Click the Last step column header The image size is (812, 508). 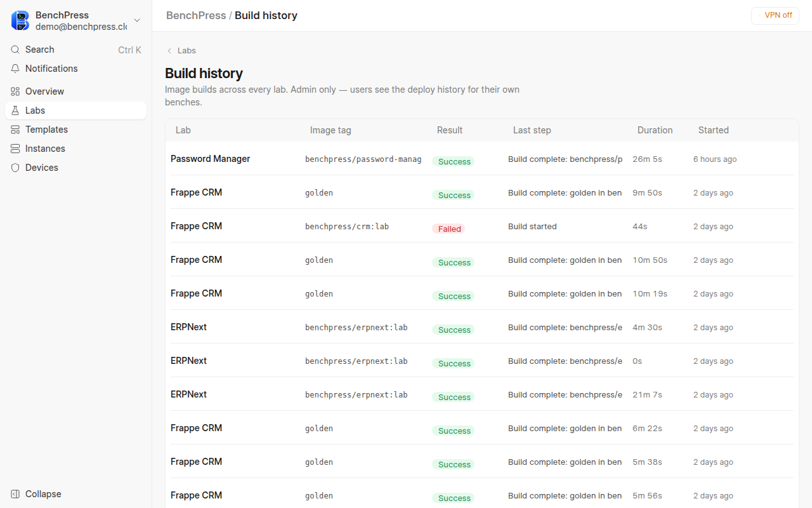(532, 130)
